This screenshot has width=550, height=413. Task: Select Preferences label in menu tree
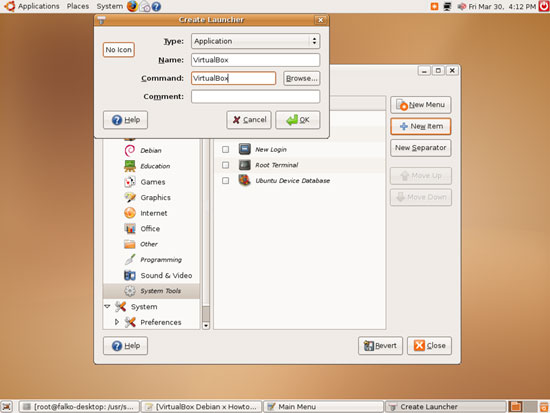[161, 322]
